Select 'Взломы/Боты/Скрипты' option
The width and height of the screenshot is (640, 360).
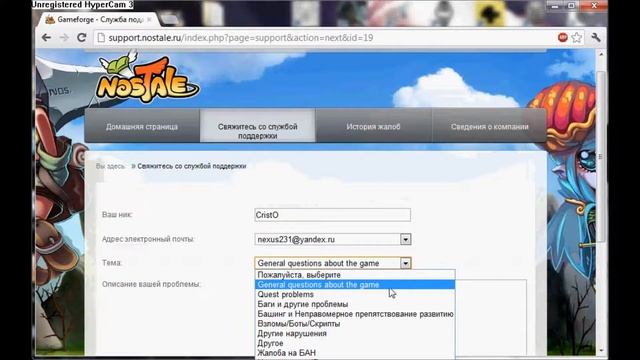tap(355, 324)
